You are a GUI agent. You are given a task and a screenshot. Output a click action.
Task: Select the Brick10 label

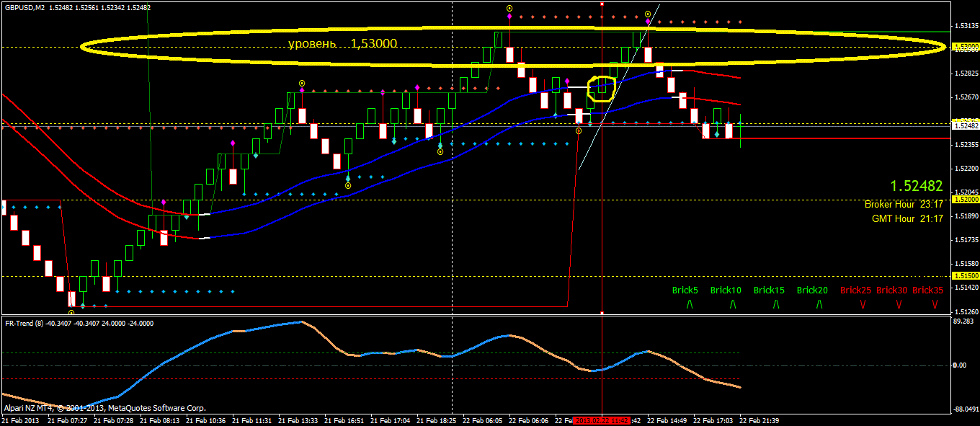pos(726,290)
